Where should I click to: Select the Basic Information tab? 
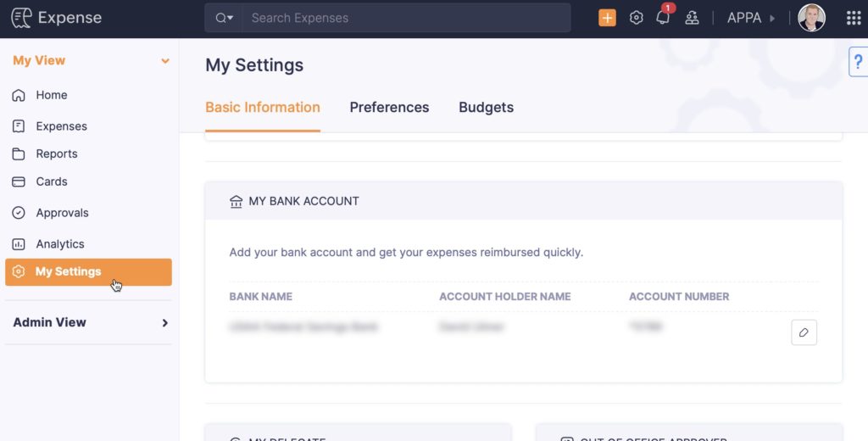[x=263, y=108]
